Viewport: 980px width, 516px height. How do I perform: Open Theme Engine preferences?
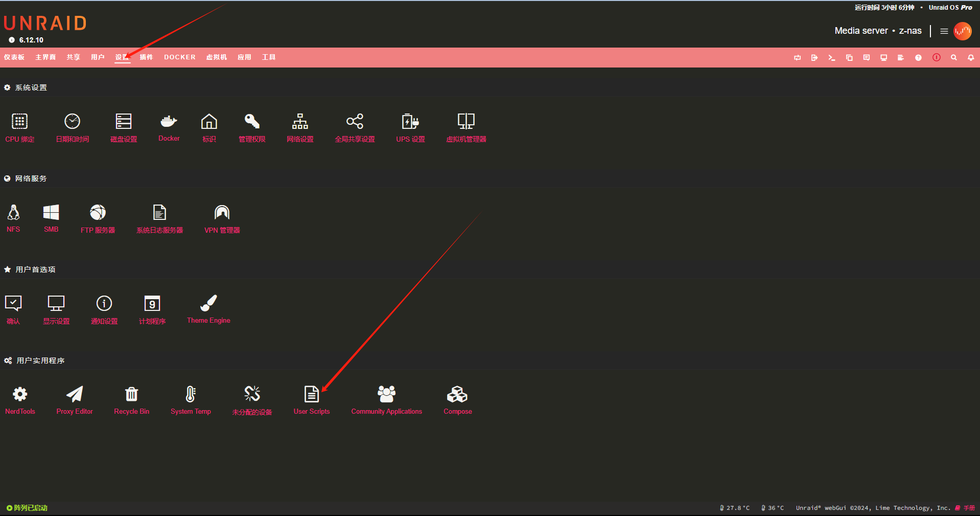(x=208, y=309)
